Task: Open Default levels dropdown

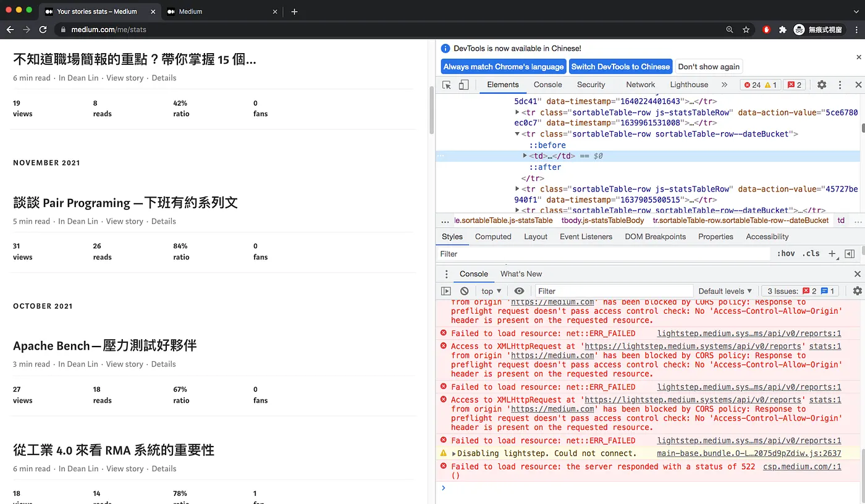Action: (x=725, y=291)
